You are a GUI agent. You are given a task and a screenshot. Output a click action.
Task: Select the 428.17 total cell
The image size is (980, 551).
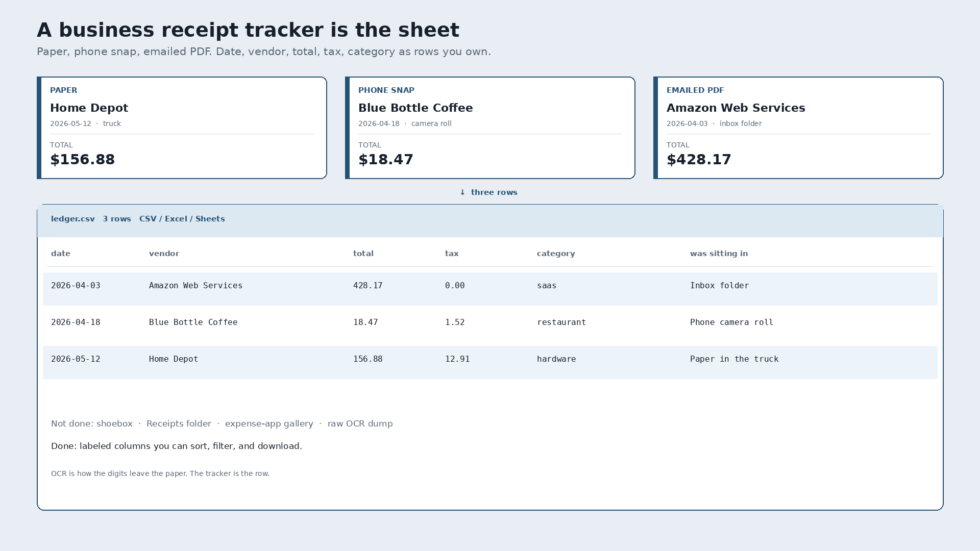point(368,286)
